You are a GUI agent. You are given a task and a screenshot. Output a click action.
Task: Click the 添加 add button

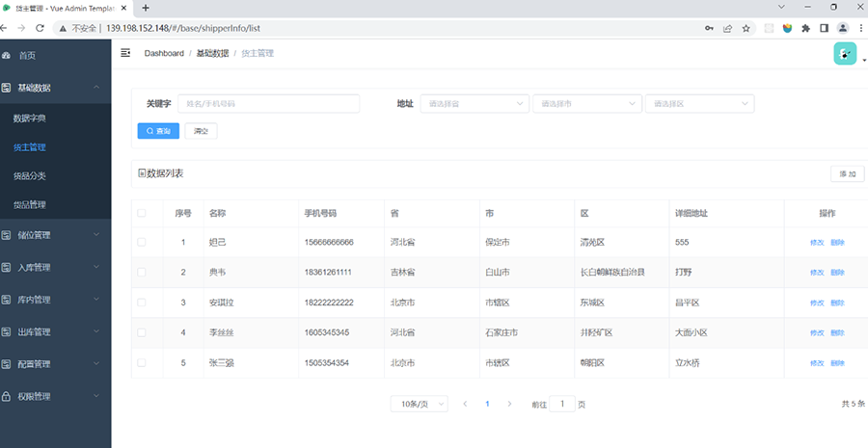[848, 173]
